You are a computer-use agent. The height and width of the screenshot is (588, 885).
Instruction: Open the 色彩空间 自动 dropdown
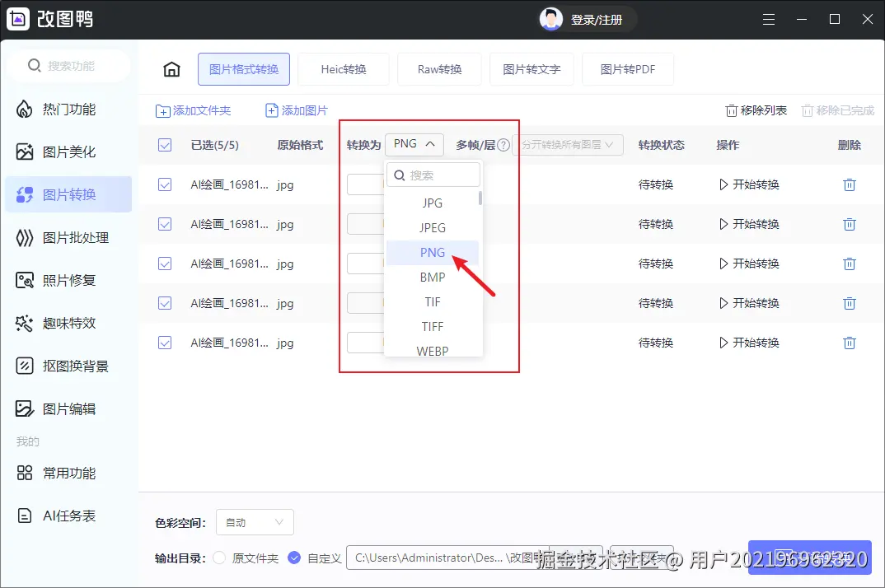255,523
